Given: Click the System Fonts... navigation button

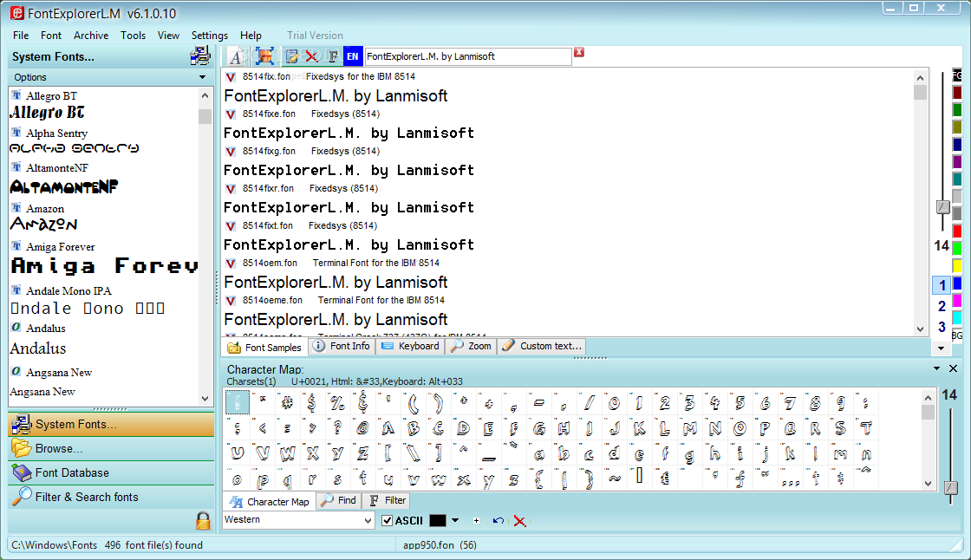Looking at the screenshot, I should pyautogui.click(x=112, y=425).
